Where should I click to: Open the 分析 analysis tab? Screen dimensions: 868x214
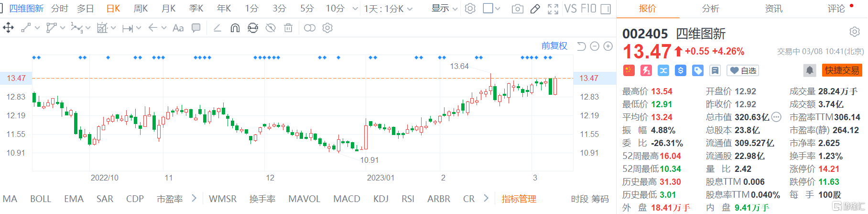coord(711,9)
